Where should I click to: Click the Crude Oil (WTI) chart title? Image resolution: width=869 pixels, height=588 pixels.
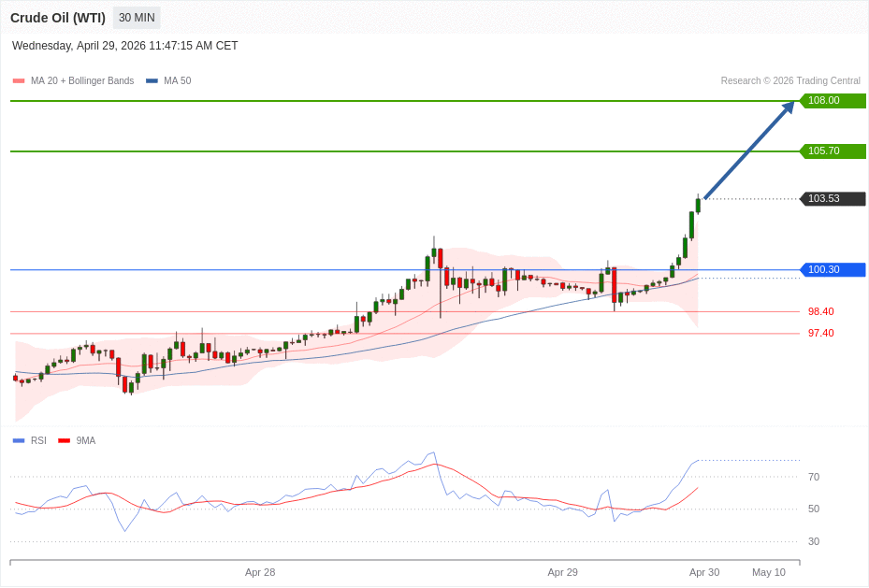[x=58, y=18]
